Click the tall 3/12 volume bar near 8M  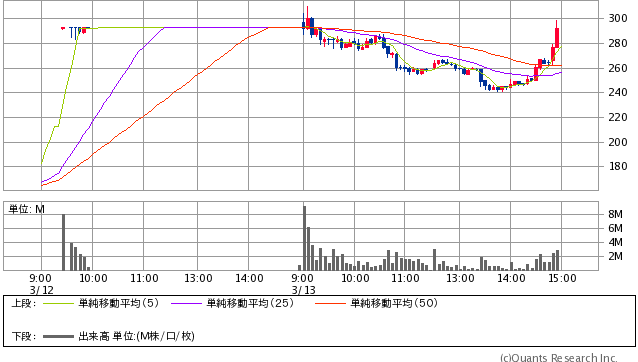pos(63,242)
